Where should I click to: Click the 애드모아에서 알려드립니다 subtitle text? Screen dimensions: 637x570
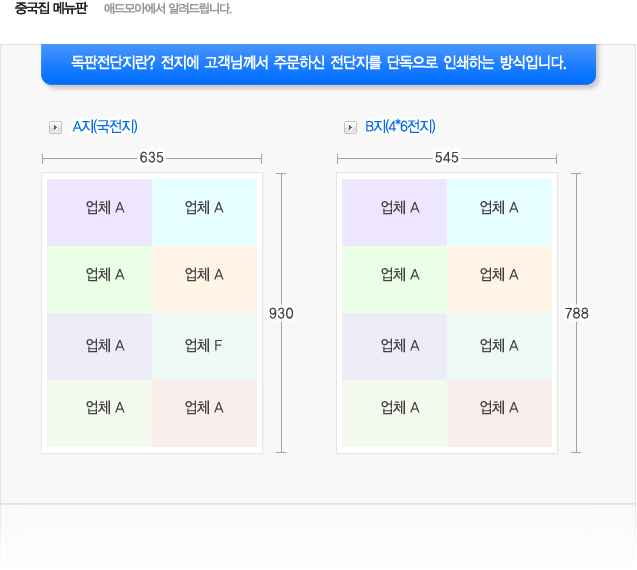click(x=168, y=9)
